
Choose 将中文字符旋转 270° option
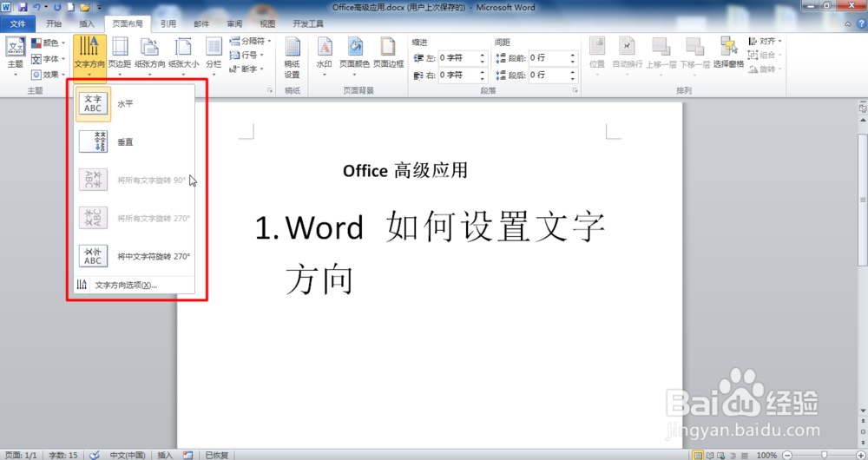coord(134,256)
